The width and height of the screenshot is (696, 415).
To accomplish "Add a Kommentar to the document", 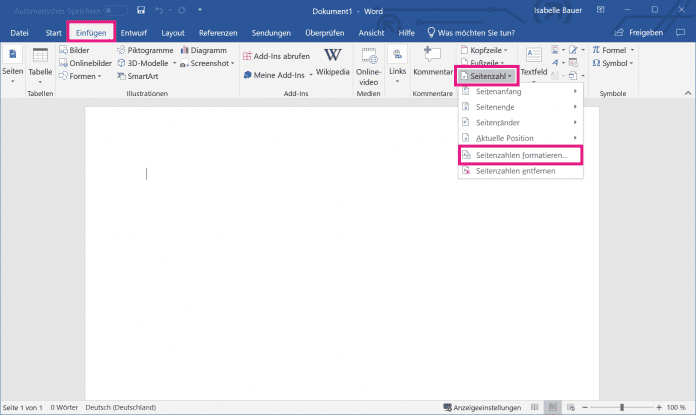I will tap(433, 62).
